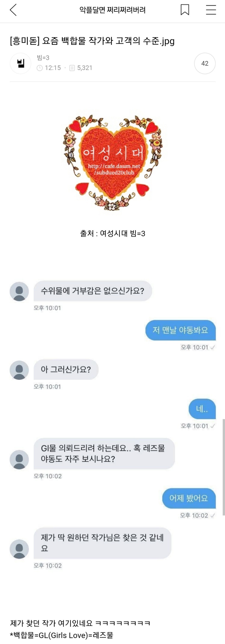
Task: Tap the '수위물에 거부감은 없으신가요?' bubble
Action: 93,291
